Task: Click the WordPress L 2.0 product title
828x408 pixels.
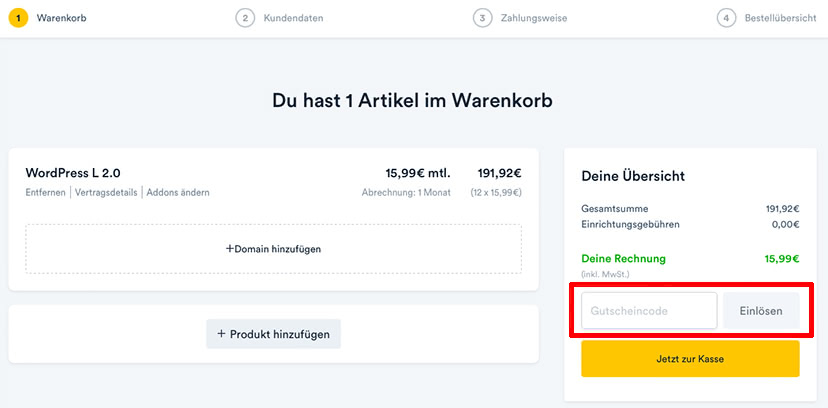Action: point(73,173)
